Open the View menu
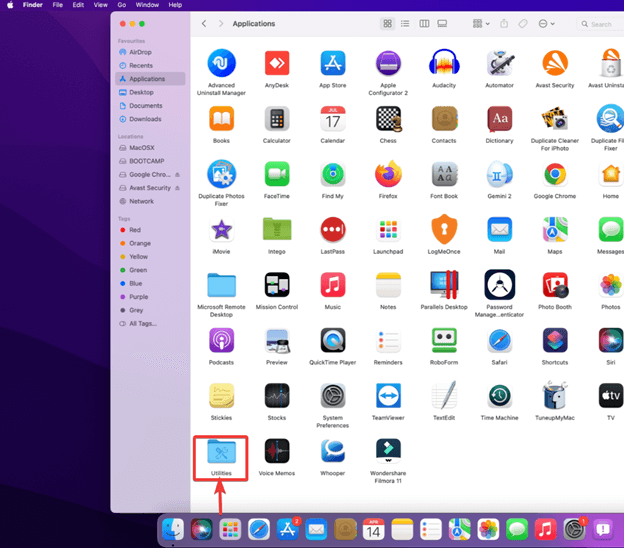624x548 pixels. [x=100, y=5]
